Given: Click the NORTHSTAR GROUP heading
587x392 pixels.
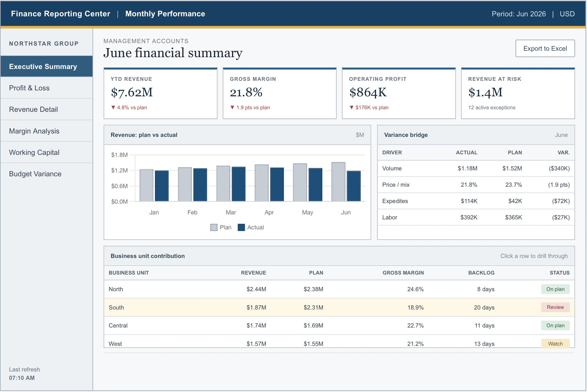Looking at the screenshot, I should click(44, 44).
